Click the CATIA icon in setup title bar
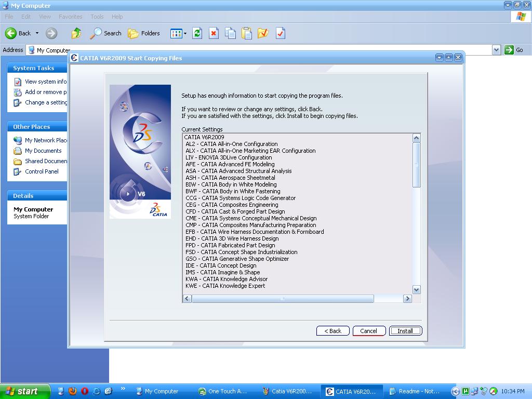Screen dimensions: 532x399 (x=74, y=58)
